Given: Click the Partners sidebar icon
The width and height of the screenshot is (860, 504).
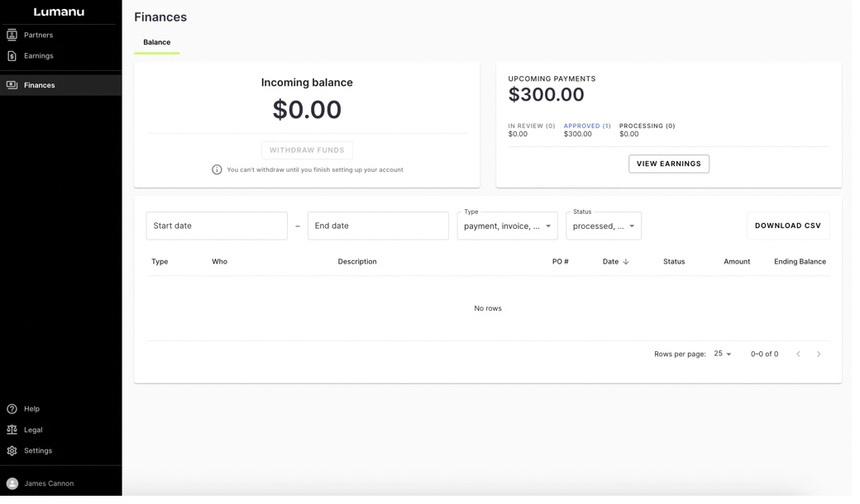Looking at the screenshot, I should [x=12, y=35].
